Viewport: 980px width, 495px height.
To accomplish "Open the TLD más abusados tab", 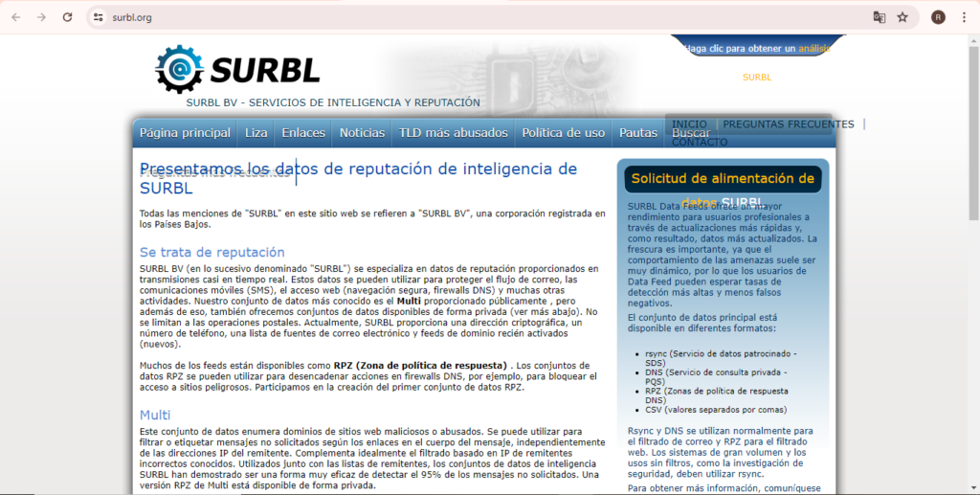I will click(453, 133).
